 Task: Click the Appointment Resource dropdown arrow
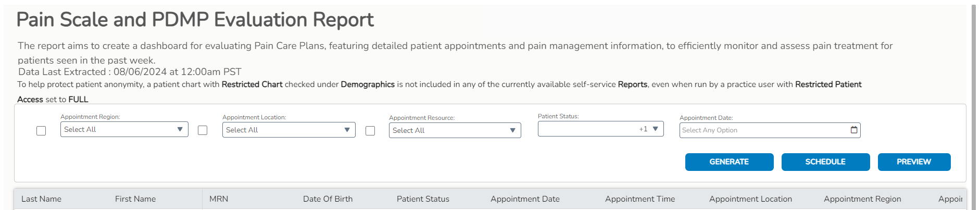[x=512, y=130]
